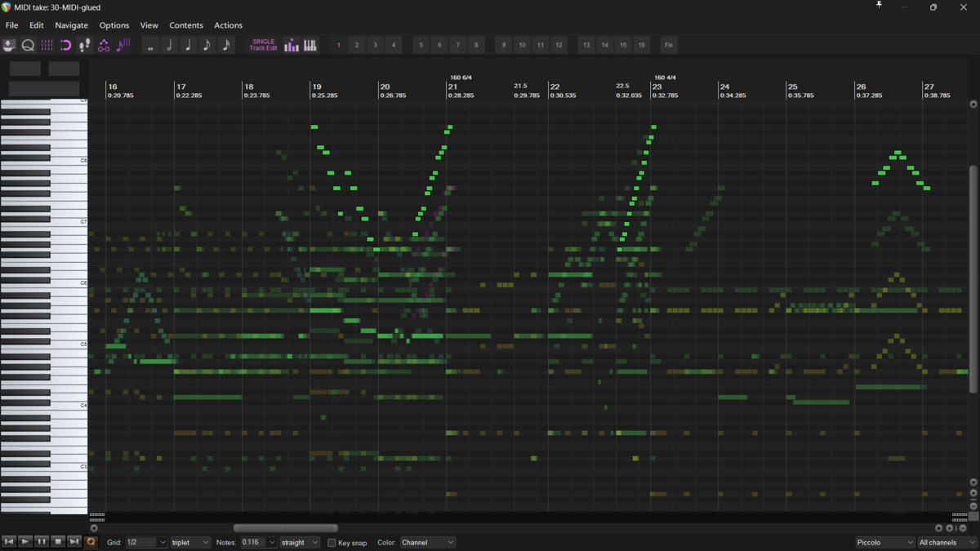Click the Fix toolbar button
Image resolution: width=980 pixels, height=551 pixels.
point(669,46)
